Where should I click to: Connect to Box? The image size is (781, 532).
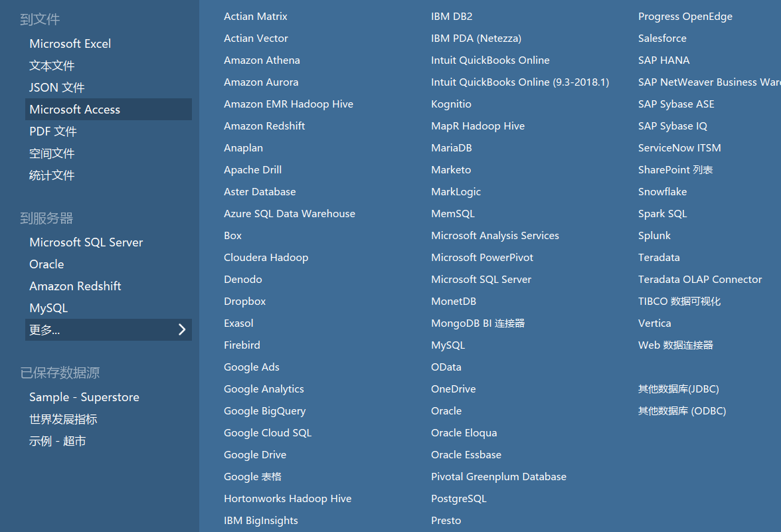point(232,236)
